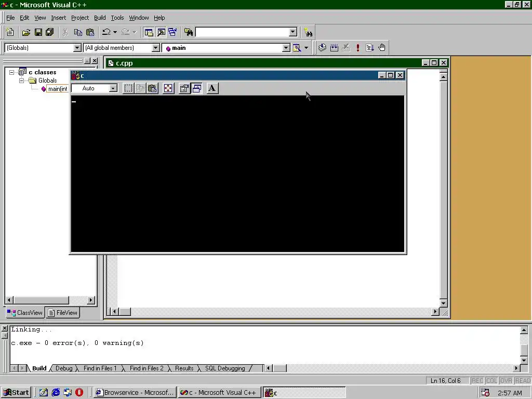Screen dimensions: 532x399
Task: Click the Open file folder icon
Action: click(26, 32)
